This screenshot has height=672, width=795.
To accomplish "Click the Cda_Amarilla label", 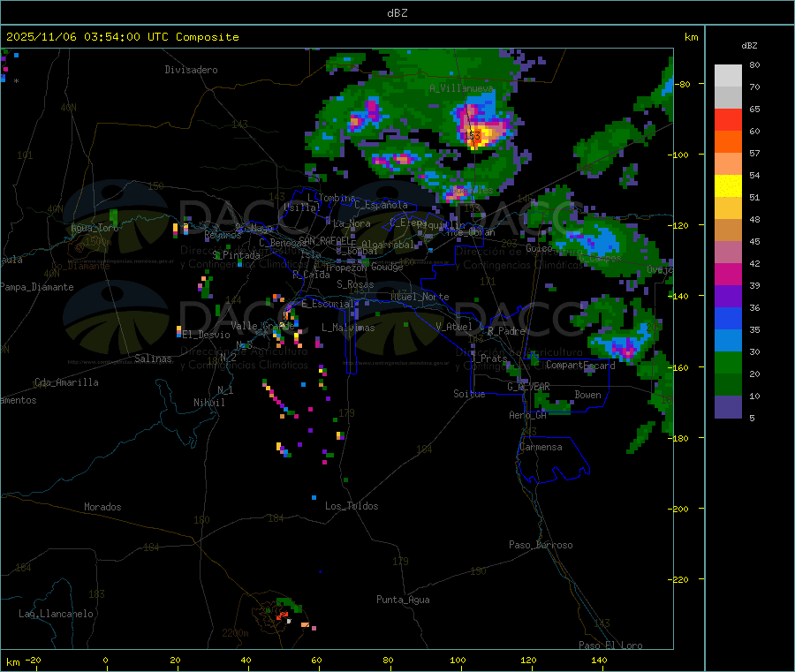I will point(66,382).
